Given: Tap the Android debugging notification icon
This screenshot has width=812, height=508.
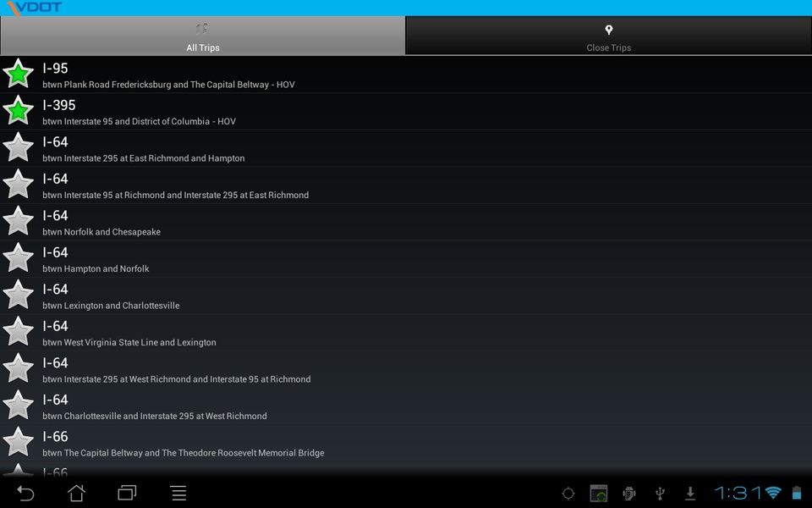Looking at the screenshot, I should (x=629, y=494).
